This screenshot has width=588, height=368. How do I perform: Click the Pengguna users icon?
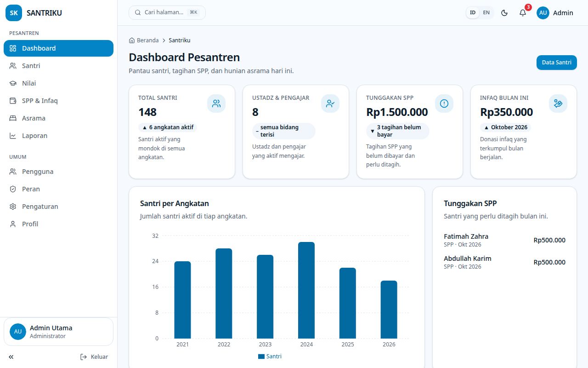[x=13, y=172]
